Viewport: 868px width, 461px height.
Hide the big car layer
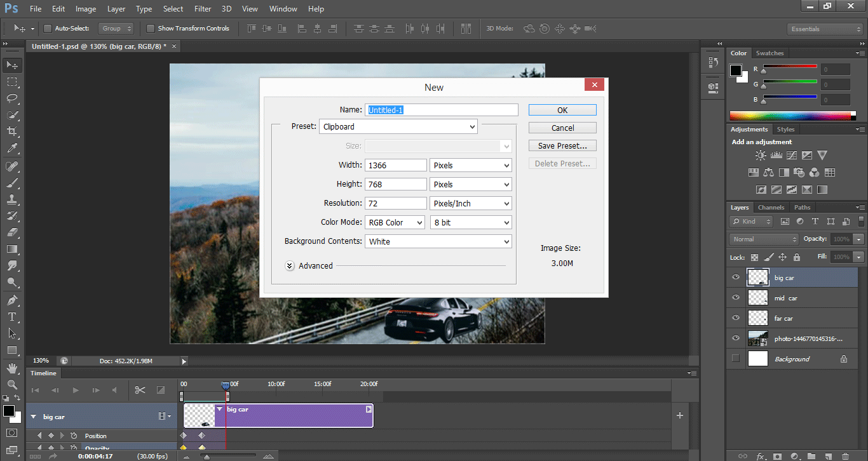pos(736,277)
